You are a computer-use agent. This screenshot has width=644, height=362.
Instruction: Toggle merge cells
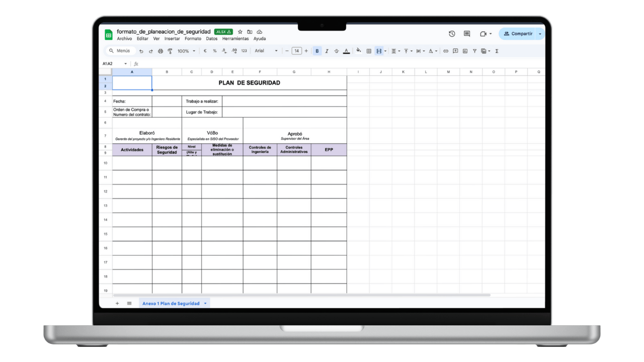(x=379, y=51)
